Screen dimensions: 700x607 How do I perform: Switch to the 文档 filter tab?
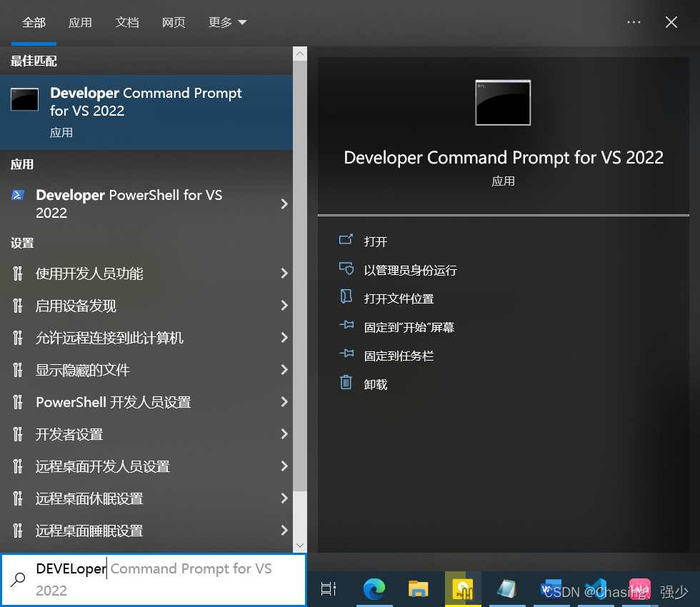(x=127, y=22)
